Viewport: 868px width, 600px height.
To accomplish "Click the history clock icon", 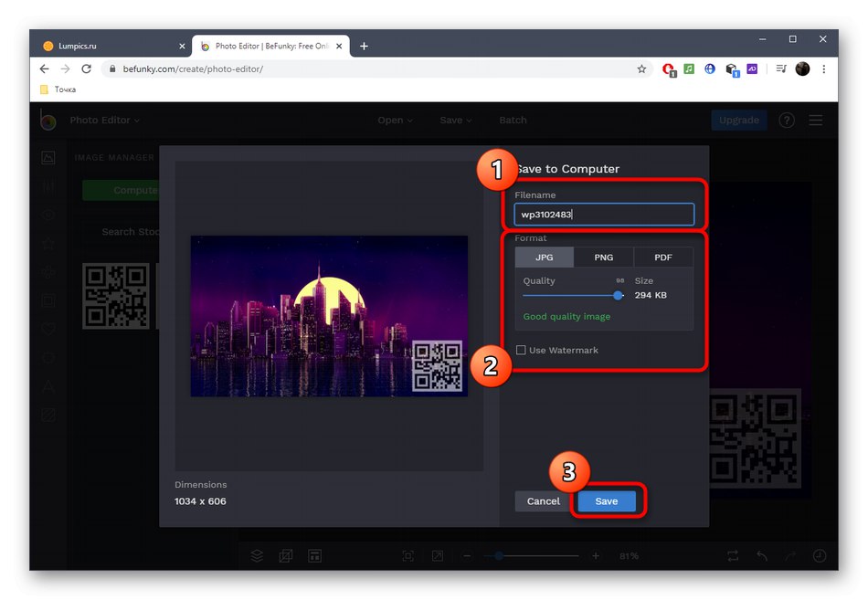I will pos(820,556).
